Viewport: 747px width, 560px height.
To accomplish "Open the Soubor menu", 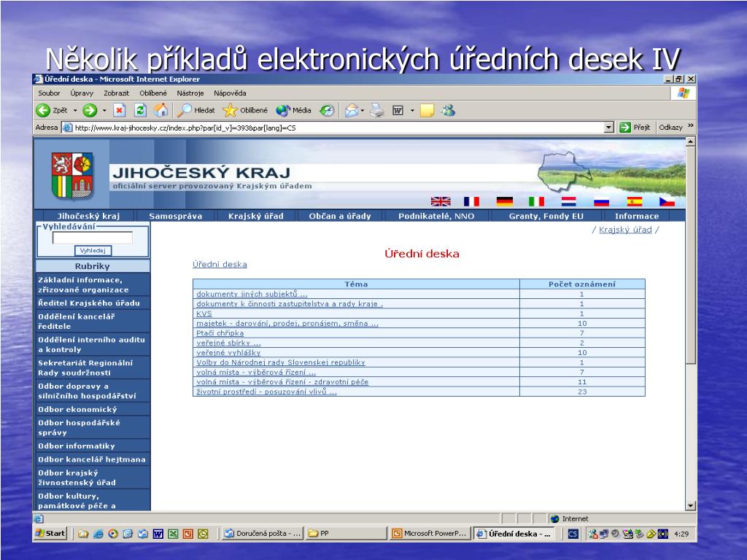I will click(49, 93).
